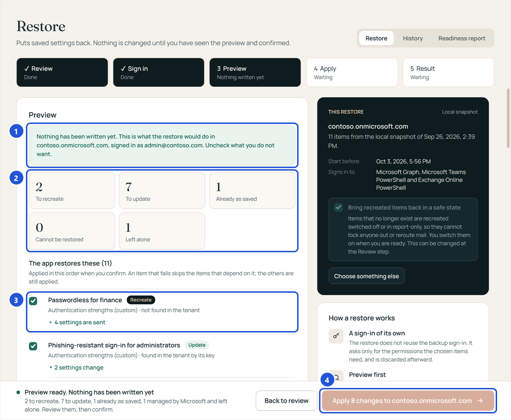The image size is (511, 420).
Task: Click "Phishing-resistant sign-in for administrators" title
Action: [x=114, y=345]
